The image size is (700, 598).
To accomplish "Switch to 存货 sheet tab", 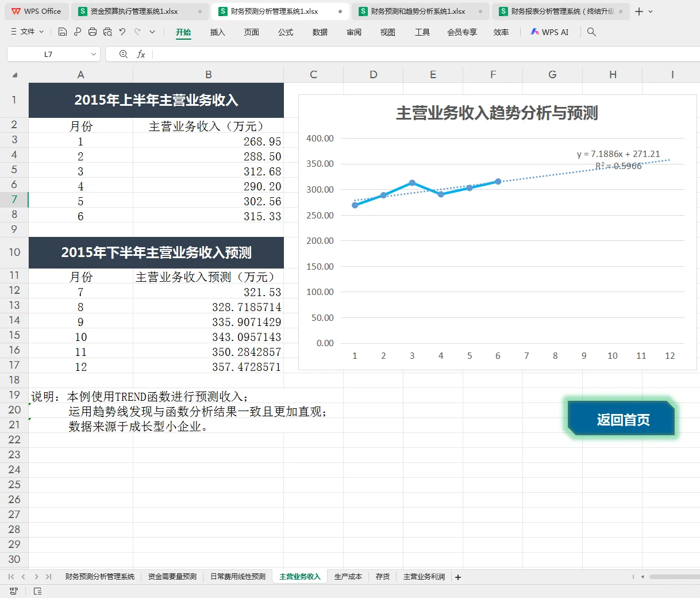I will click(383, 577).
